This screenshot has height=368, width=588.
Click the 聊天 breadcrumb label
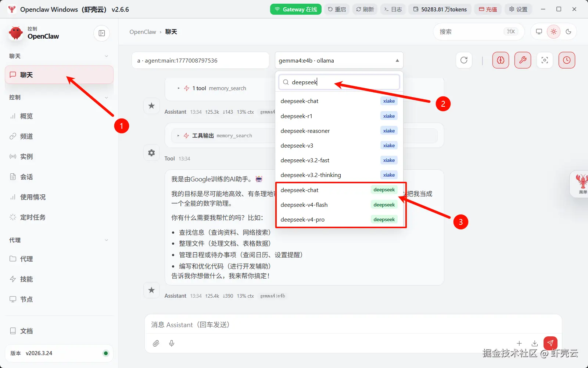pyautogui.click(x=171, y=32)
